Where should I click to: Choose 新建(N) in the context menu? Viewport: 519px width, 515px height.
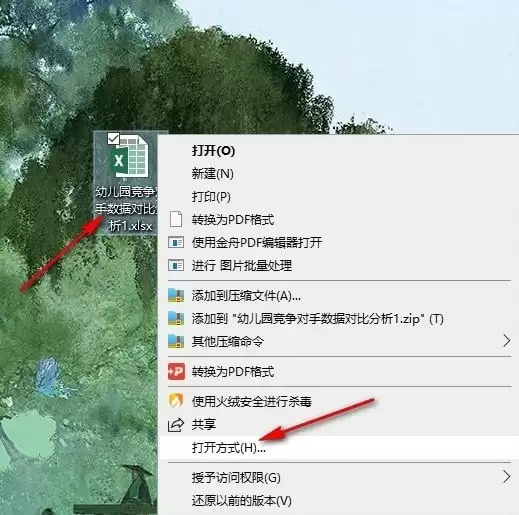click(212, 174)
